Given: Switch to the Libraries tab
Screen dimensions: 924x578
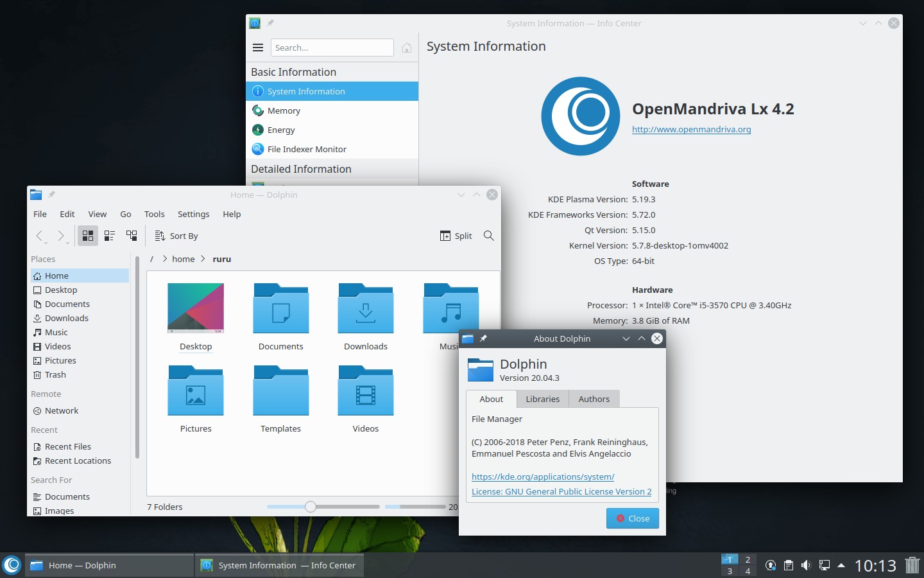Looking at the screenshot, I should pos(543,399).
